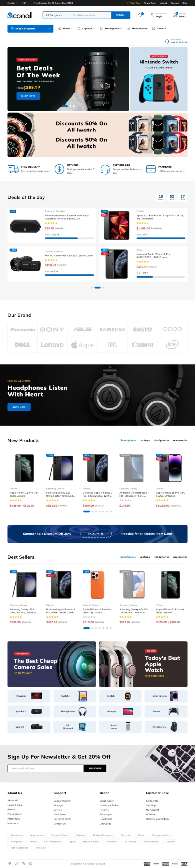
Task: Open the All Categories search dropdown
Action: tap(56, 15)
